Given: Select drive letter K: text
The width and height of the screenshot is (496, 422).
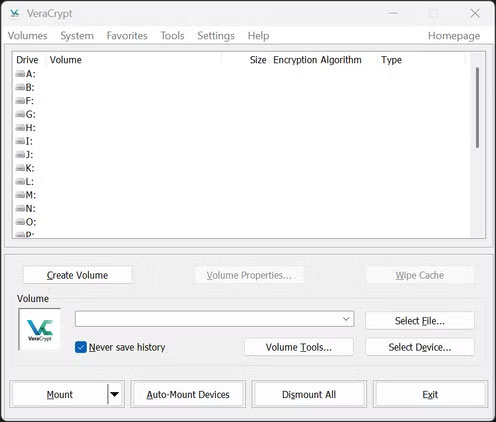Looking at the screenshot, I should tap(30, 168).
